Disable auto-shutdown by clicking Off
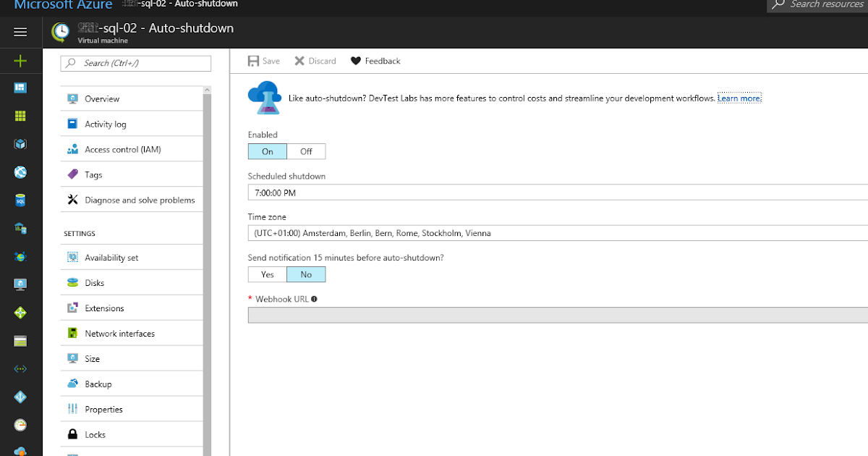This screenshot has height=456, width=868. pyautogui.click(x=305, y=151)
